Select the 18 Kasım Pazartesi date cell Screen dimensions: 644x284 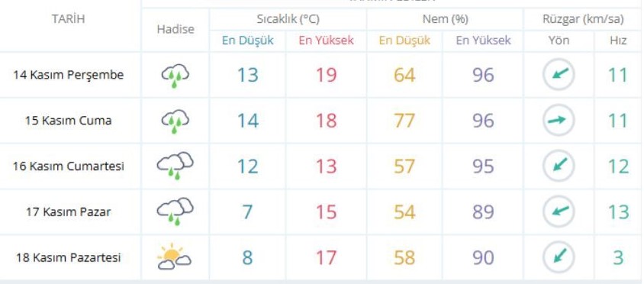68,258
